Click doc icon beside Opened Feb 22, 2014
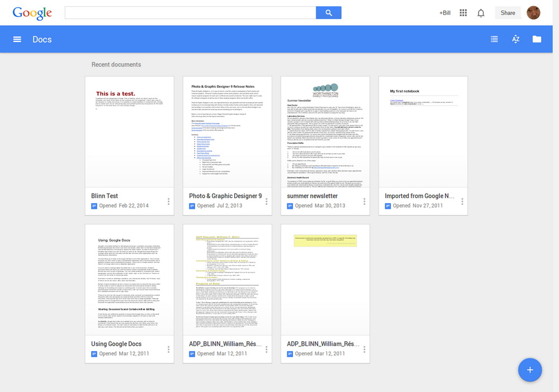 coord(94,206)
